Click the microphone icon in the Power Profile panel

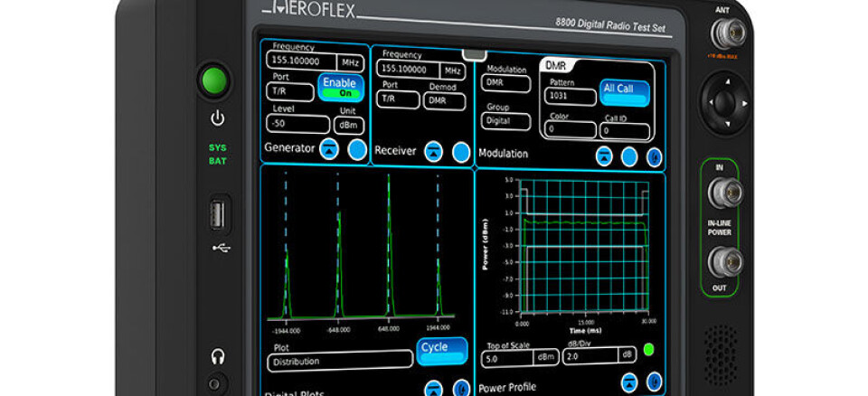[x=654, y=382]
